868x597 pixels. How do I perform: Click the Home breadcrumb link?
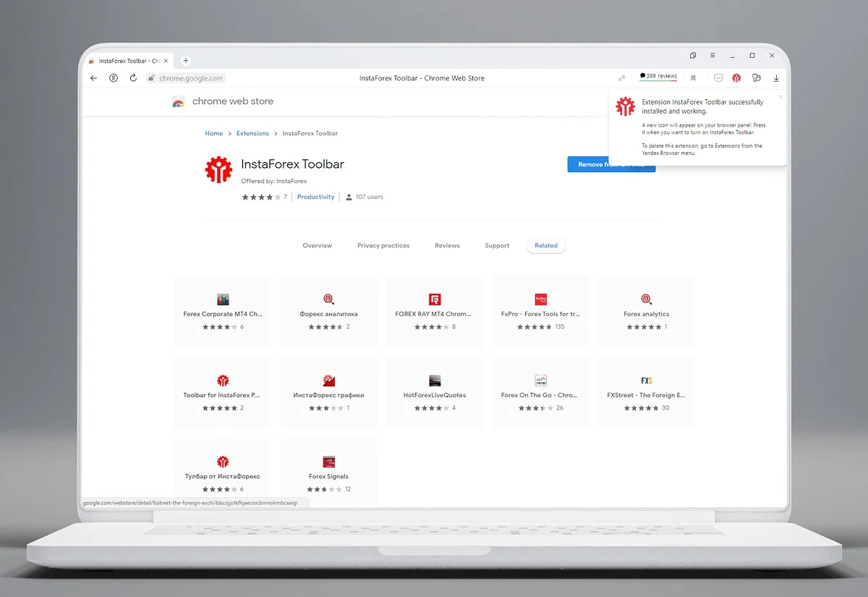pos(213,134)
